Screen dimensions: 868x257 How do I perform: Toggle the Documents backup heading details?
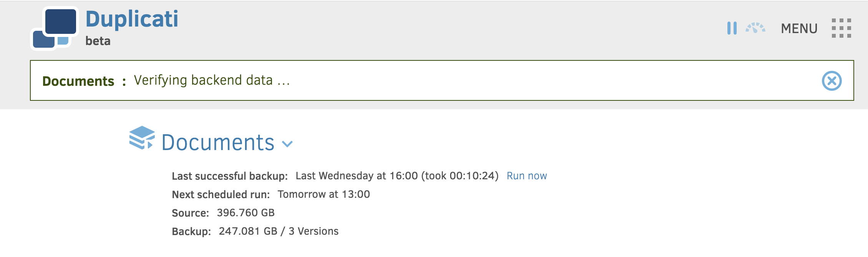pyautogui.click(x=218, y=142)
